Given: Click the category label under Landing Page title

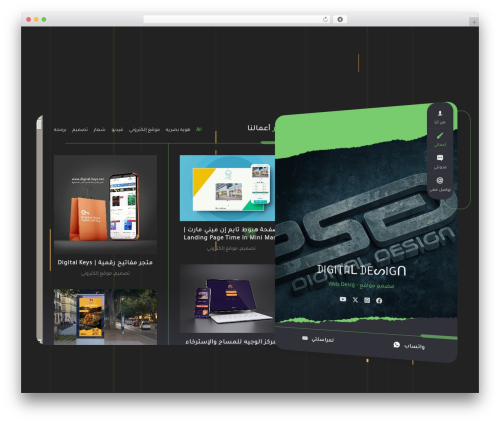Looking at the screenshot, I should pos(231,248).
